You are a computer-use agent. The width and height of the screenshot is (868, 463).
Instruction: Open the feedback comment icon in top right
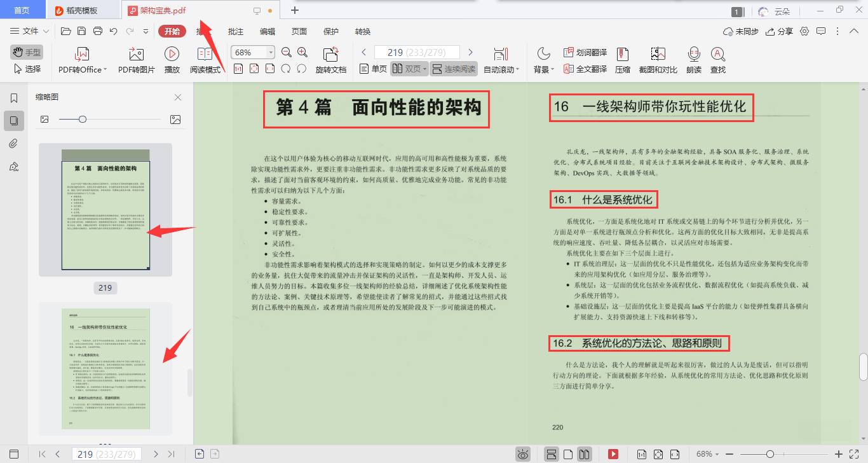tap(821, 31)
